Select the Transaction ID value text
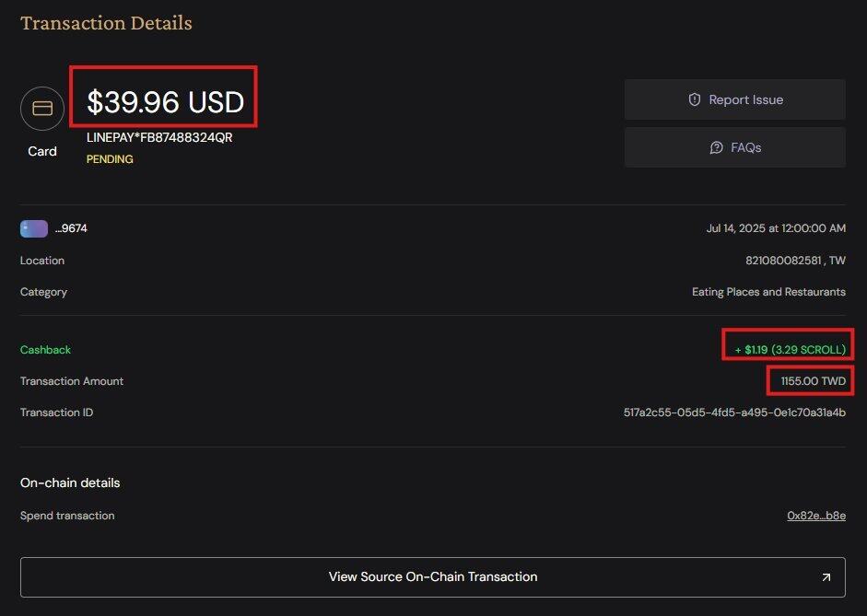Screen dimensions: 867x616 tap(734, 413)
